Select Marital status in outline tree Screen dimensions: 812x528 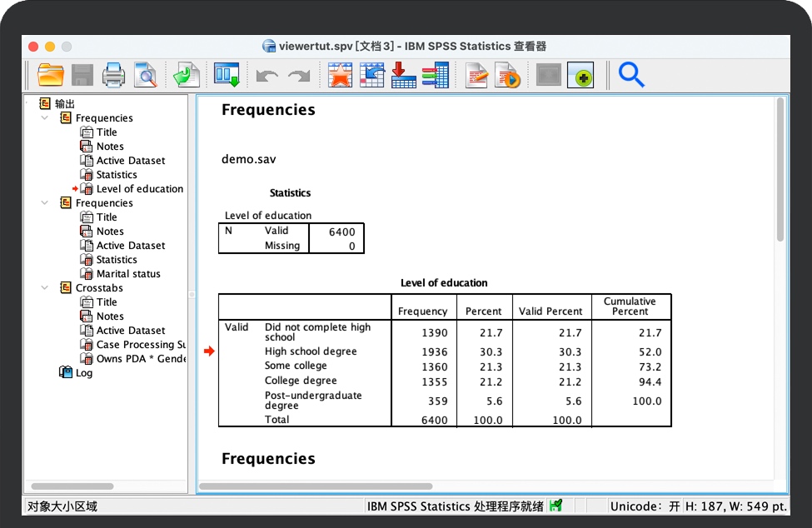[128, 274]
